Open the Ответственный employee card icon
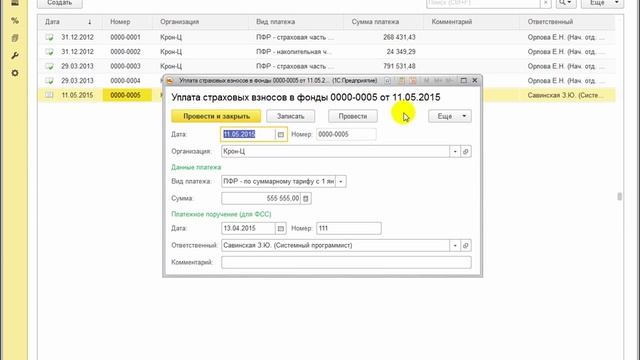Screen dimensions: 640x360 point(466,245)
